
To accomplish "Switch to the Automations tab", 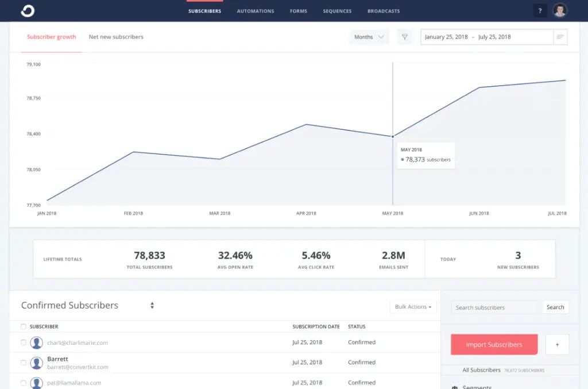I will (x=255, y=10).
